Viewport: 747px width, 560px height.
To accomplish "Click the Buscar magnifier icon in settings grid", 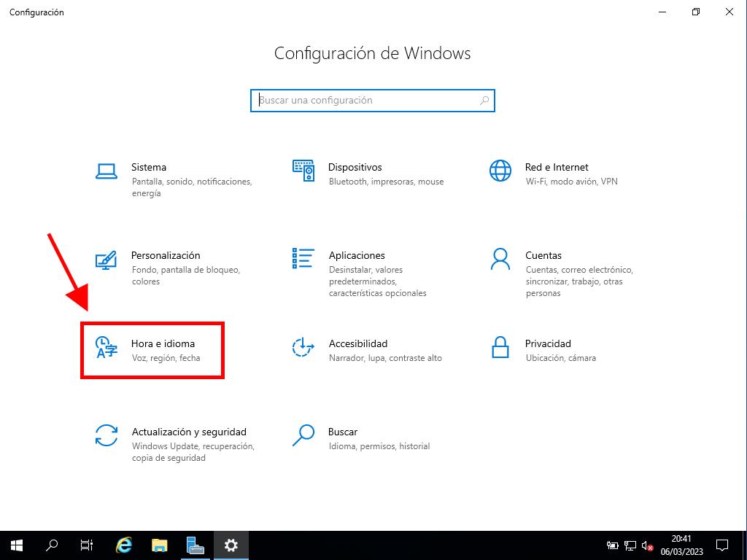I will pos(303,435).
